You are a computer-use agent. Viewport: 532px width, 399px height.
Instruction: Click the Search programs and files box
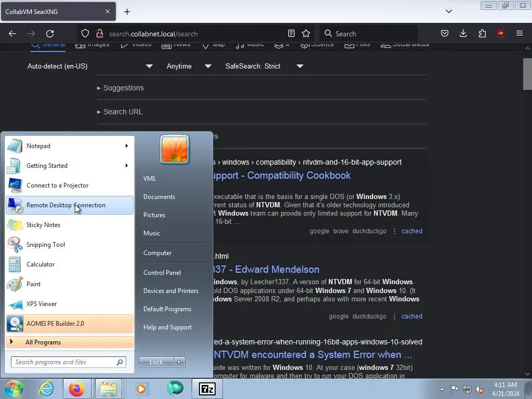tap(68, 362)
